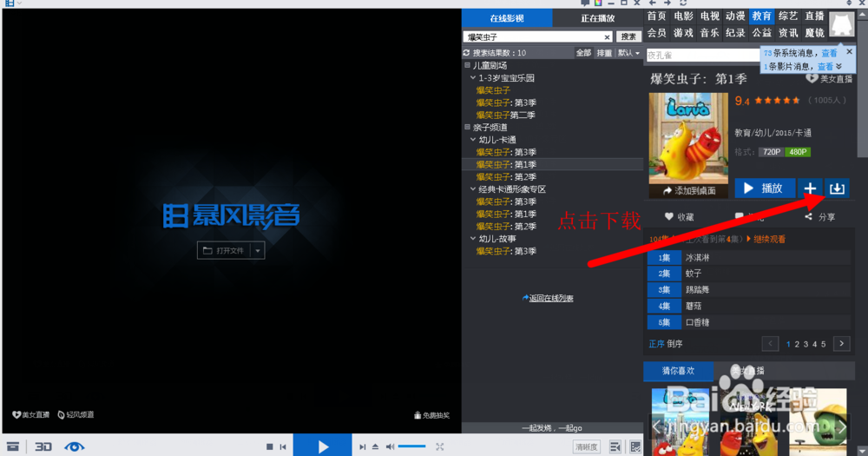Open the 清晰度 quality button

coord(586,447)
